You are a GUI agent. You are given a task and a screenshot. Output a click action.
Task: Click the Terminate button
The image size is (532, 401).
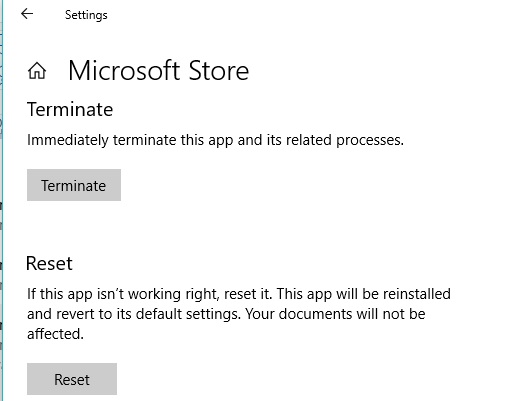[x=74, y=185]
